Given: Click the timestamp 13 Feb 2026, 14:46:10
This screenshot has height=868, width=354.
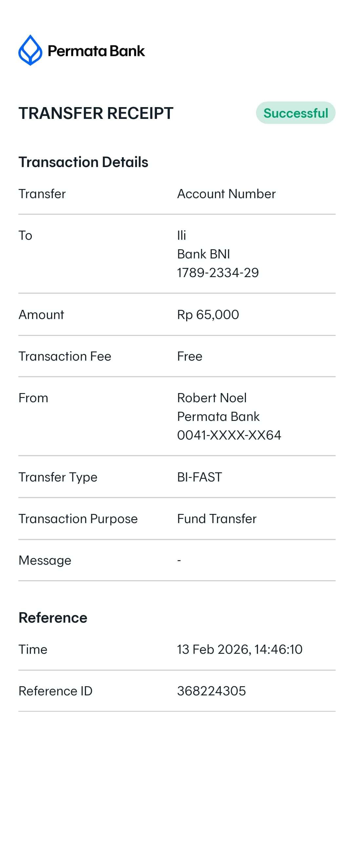Looking at the screenshot, I should click(x=240, y=649).
